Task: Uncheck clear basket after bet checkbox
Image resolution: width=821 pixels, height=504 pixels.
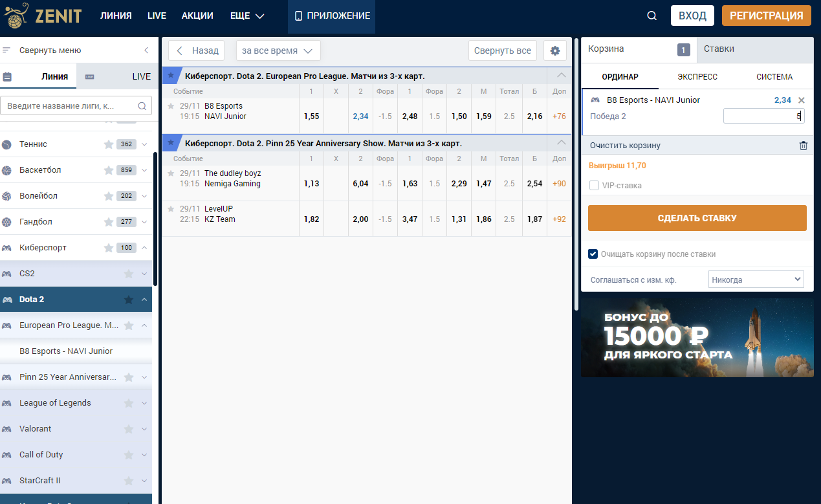Action: point(593,254)
